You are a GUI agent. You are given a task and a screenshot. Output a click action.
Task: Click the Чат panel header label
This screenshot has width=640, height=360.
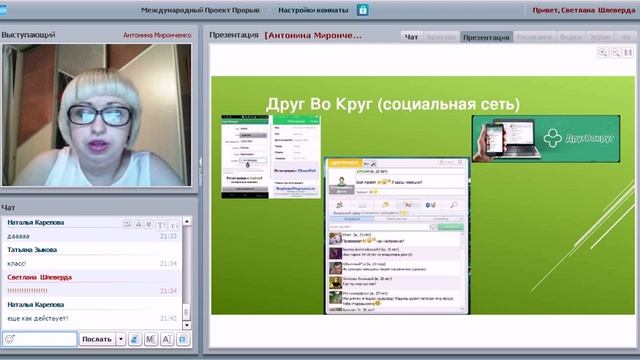(8, 208)
